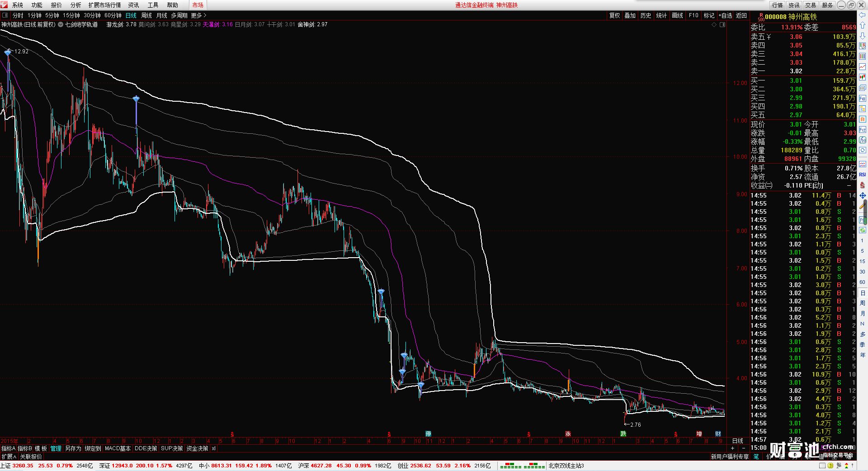Click the panel layout icon at chart top-right
868x471 pixels.
[722, 25]
